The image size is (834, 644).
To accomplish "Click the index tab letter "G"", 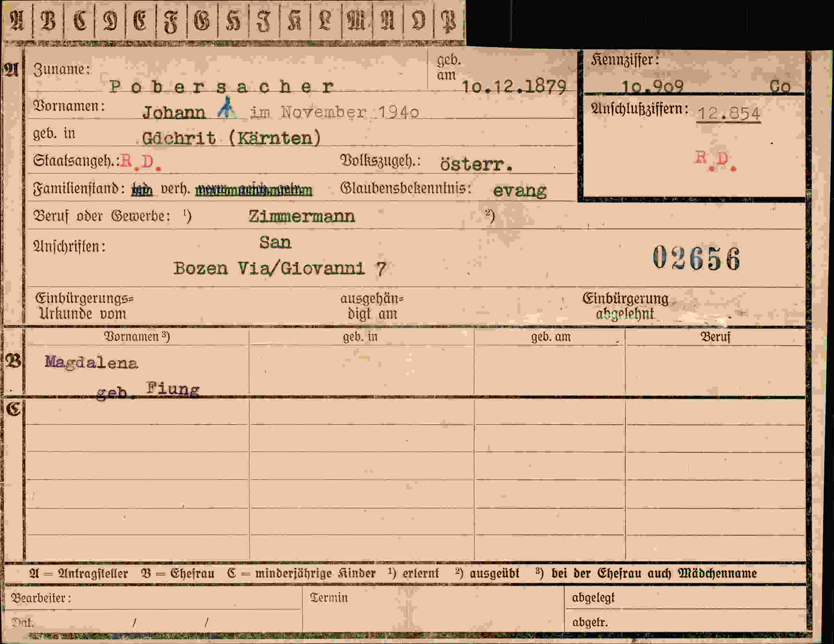I will [202, 21].
